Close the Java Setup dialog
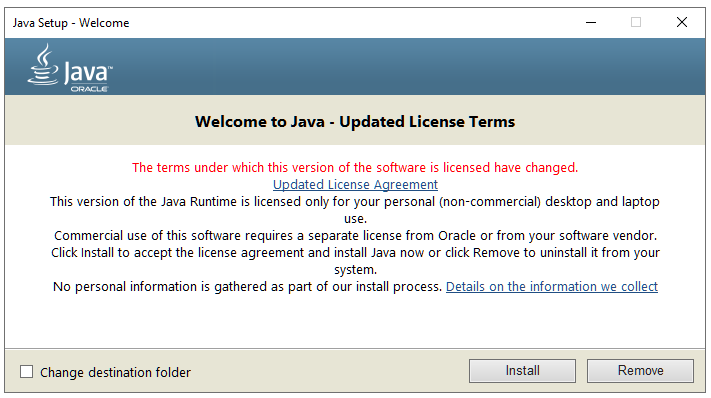Screen dimensions: 711x398 (682, 22)
